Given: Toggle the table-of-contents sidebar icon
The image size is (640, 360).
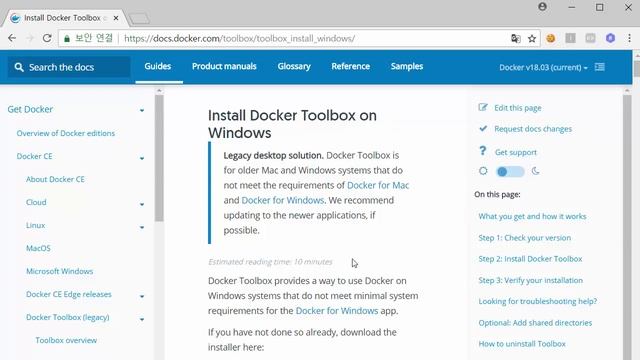Looking at the screenshot, I should [600, 67].
